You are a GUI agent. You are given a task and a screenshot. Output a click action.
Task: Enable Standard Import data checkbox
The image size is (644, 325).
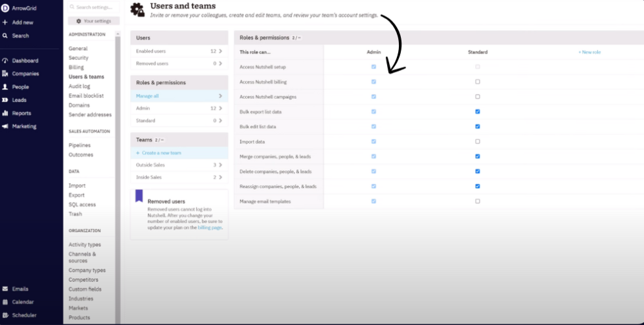pyautogui.click(x=477, y=141)
